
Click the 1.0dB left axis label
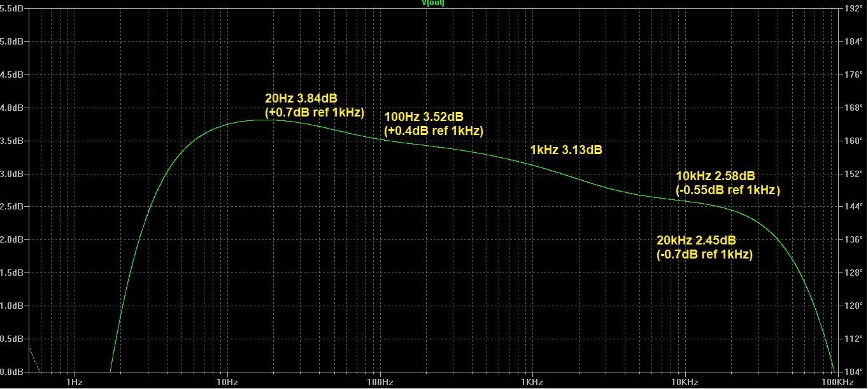pos(11,306)
